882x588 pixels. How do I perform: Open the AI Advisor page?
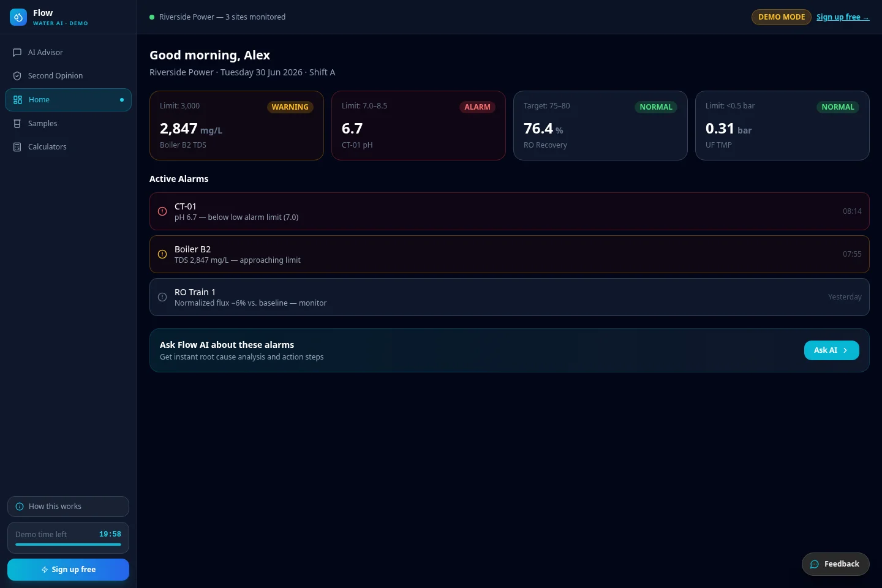[x=68, y=53]
